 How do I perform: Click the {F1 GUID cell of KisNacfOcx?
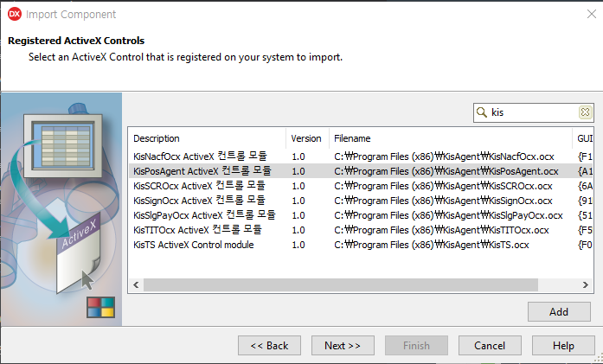tap(585, 156)
